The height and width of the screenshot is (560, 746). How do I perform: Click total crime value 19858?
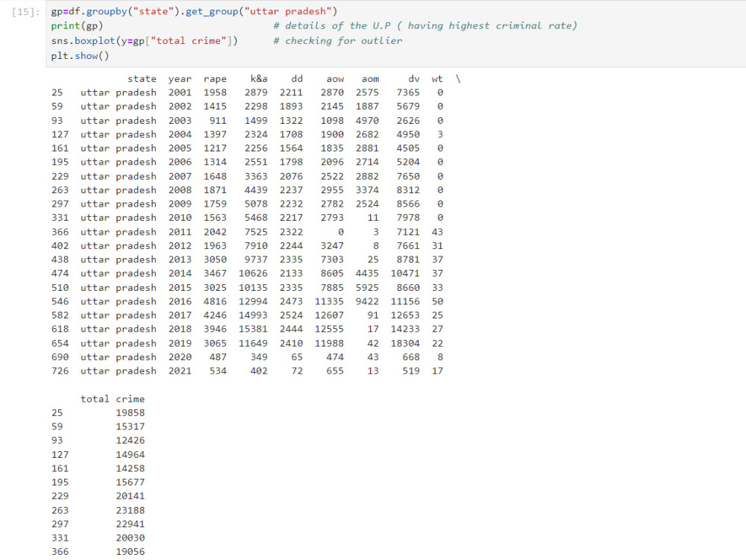point(130,412)
